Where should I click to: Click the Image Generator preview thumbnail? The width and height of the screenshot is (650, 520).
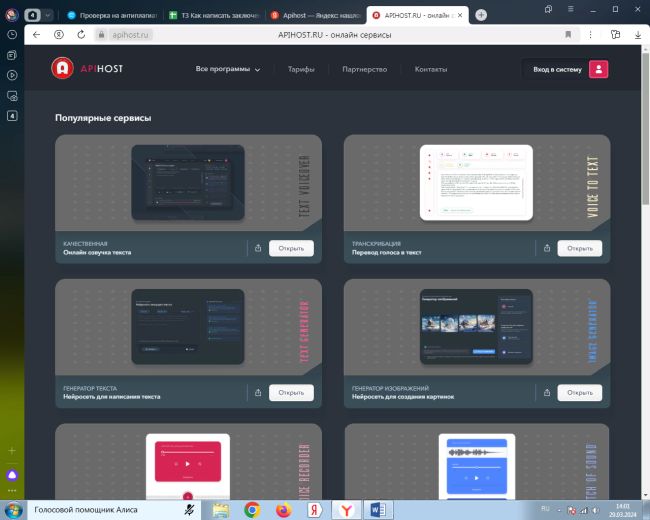476,327
